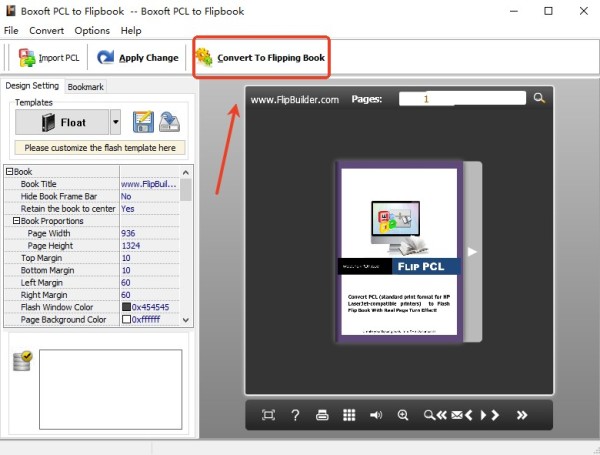Toggle fullscreen in the flipbook toolbar
Viewport: 600px width, 455px height.
tap(268, 415)
